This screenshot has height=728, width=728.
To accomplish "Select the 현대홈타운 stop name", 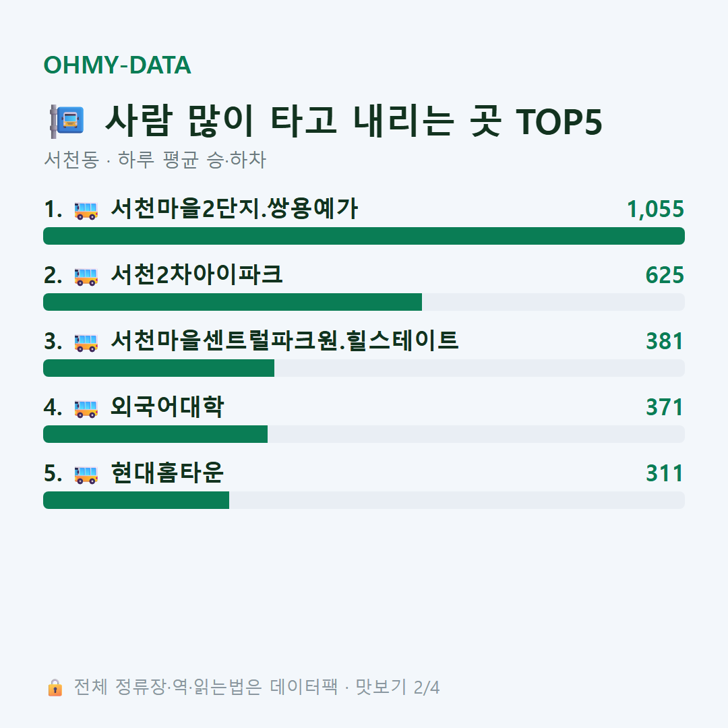I will coord(167,473).
